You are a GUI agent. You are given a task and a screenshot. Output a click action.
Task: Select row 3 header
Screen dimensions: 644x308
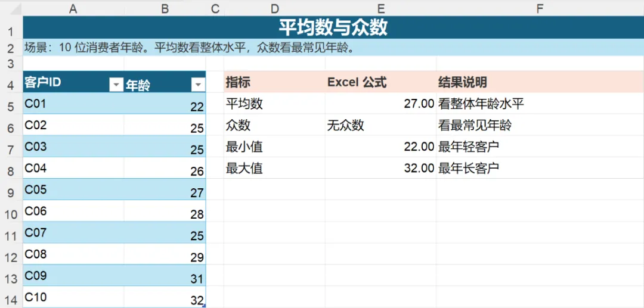coord(11,64)
